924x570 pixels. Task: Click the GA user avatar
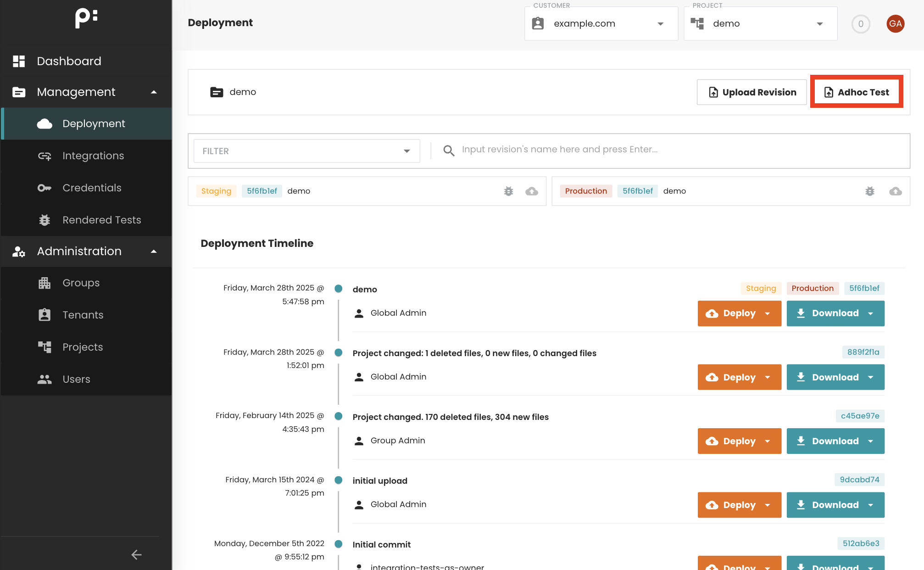pyautogui.click(x=895, y=24)
